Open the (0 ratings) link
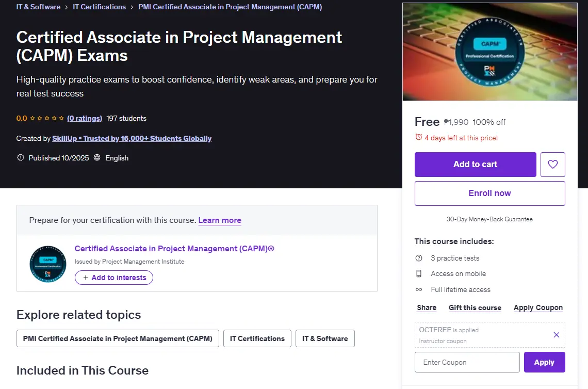This screenshot has height=389, width=588. (x=85, y=118)
